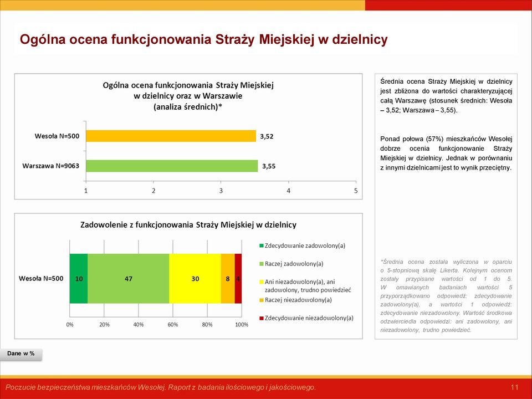Click the dark green segment labeled 10
The image size is (532, 399).
pyautogui.click(x=79, y=279)
